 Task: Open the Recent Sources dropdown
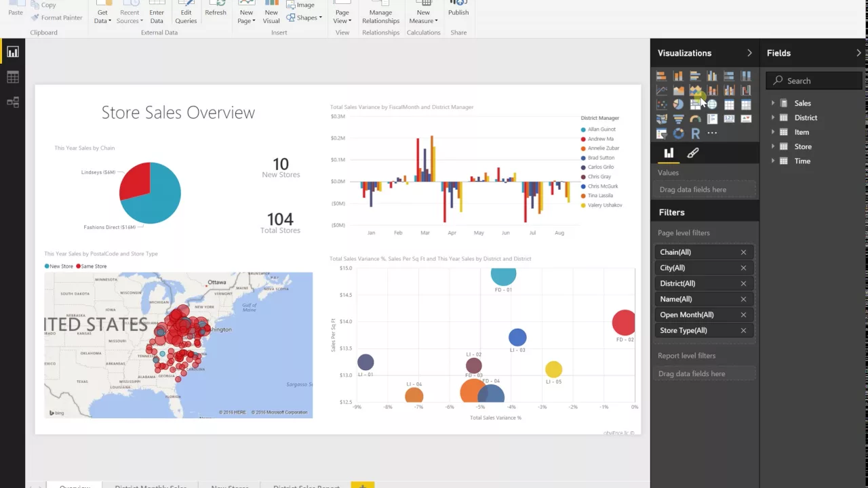[129, 14]
